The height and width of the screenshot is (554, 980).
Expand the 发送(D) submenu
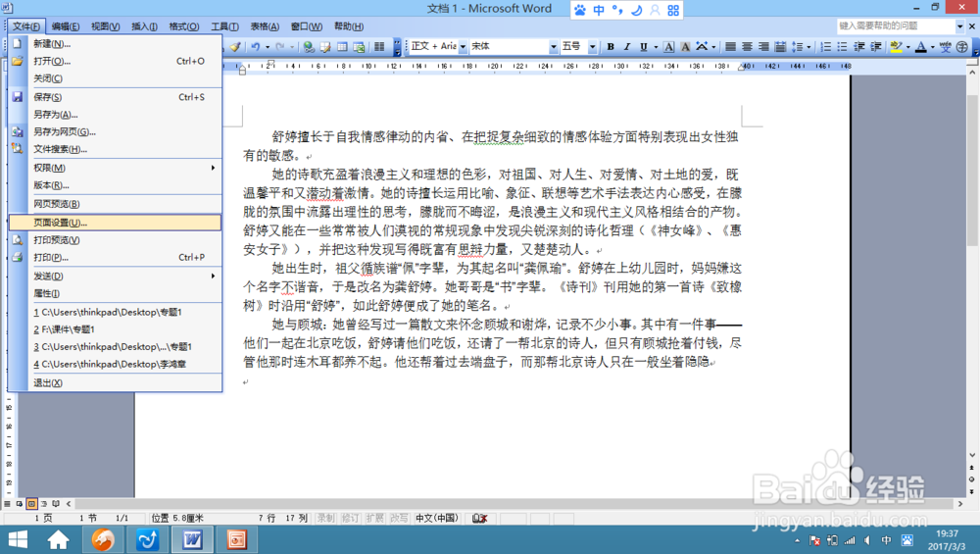point(115,276)
